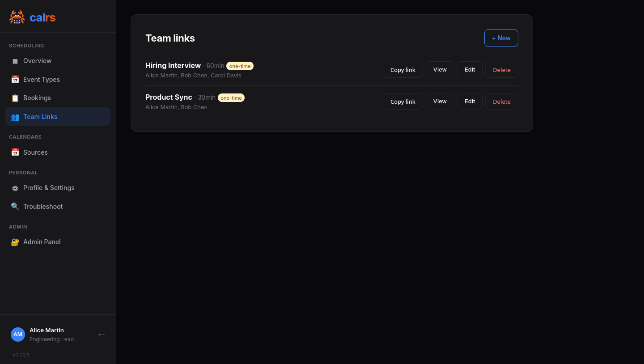The height and width of the screenshot is (364, 644).
Task: Click the Troubleshoot magnifying glass icon
Action: pyautogui.click(x=15, y=207)
